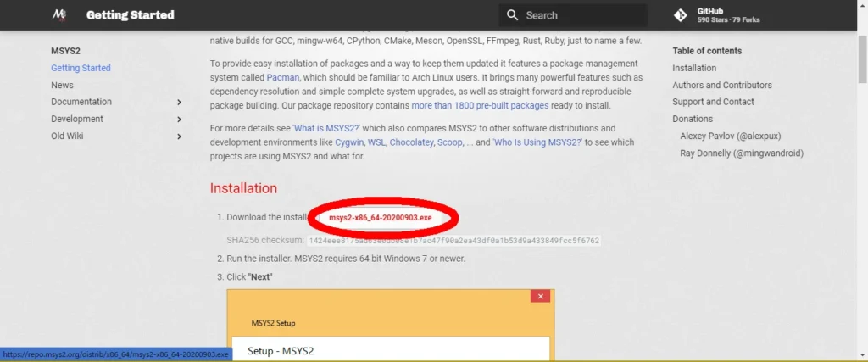
Task: Expand the Development sidebar section
Action: pyautogui.click(x=179, y=119)
